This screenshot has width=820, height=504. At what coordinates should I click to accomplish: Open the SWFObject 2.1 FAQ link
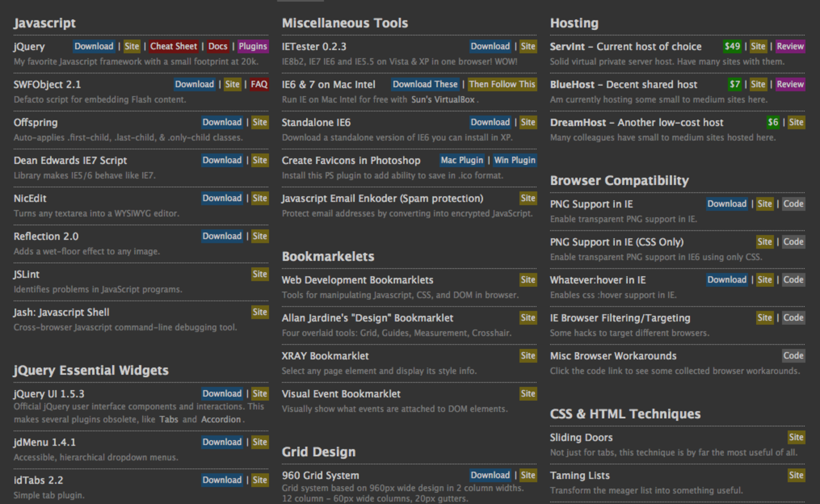(259, 84)
